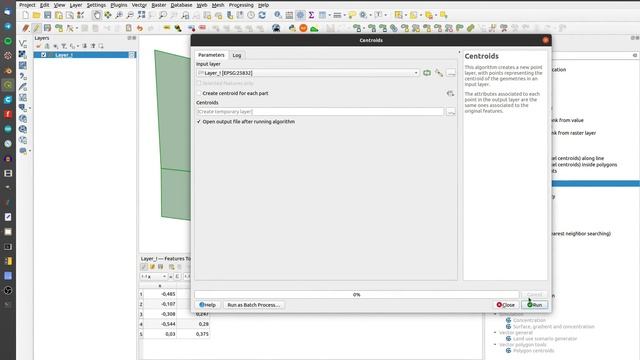Click the New Project toolbar icon
The height and width of the screenshot is (360, 640).
[x=25, y=15]
